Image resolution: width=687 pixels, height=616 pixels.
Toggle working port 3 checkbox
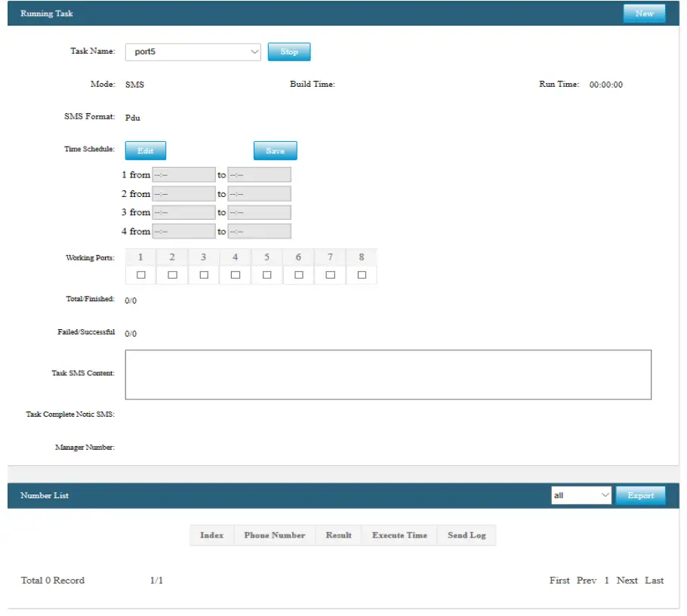click(x=204, y=275)
